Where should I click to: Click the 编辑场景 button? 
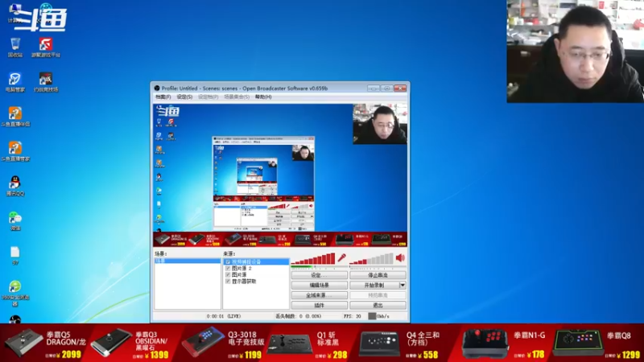320,285
